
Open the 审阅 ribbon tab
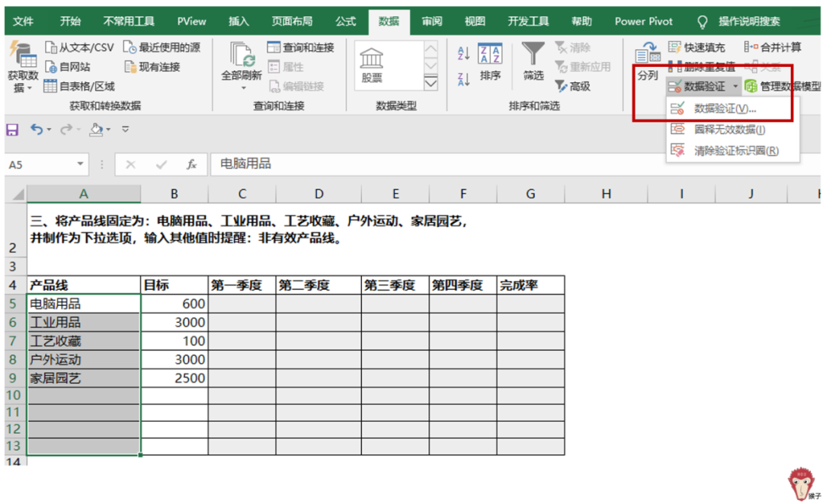point(432,21)
